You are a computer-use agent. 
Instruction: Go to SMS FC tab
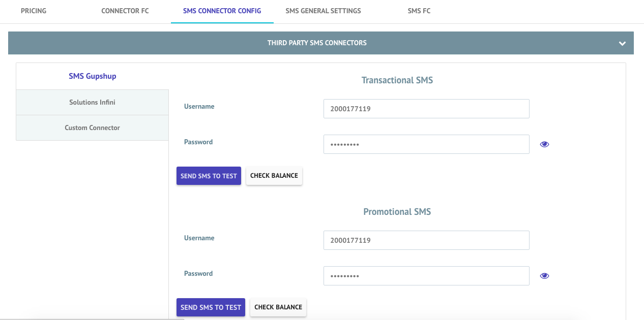pos(419,11)
